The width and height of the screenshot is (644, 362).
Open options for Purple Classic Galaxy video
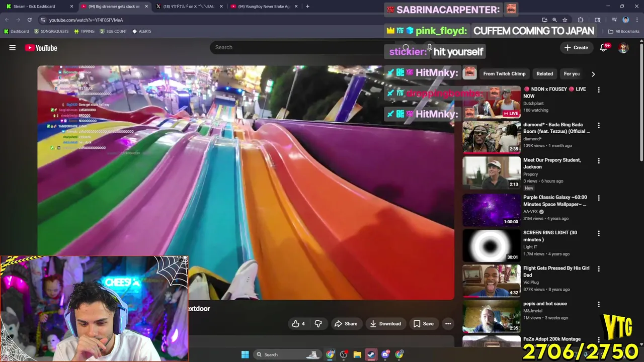(599, 198)
